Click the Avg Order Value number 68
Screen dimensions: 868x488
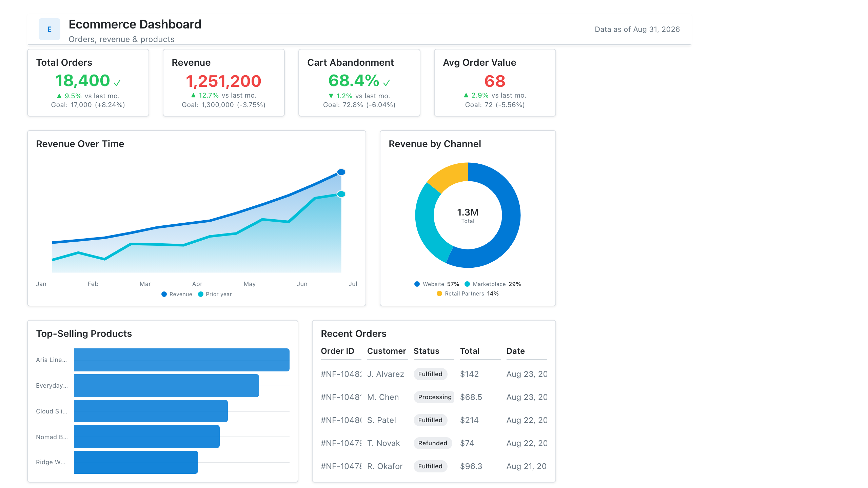pyautogui.click(x=495, y=81)
